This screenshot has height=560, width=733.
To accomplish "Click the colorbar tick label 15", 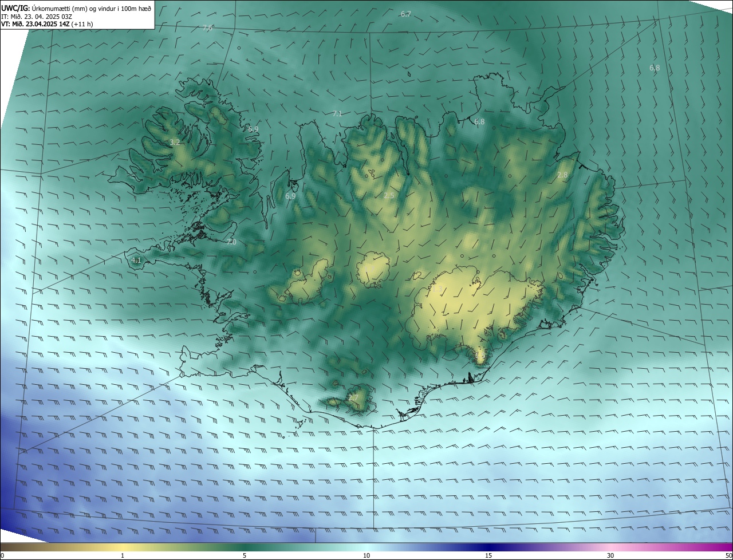I will pyautogui.click(x=488, y=555).
